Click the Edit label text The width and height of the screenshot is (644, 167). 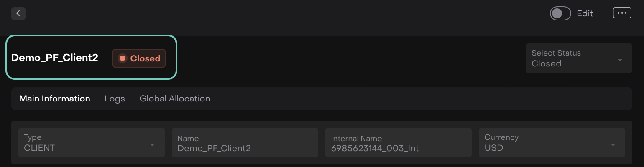tap(585, 13)
